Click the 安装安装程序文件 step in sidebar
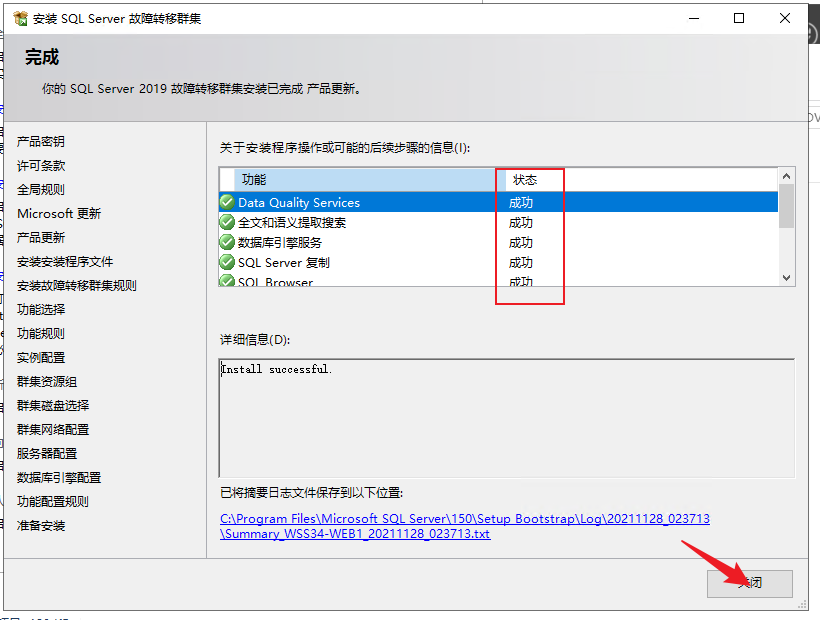The height and width of the screenshot is (620, 820). 65,262
